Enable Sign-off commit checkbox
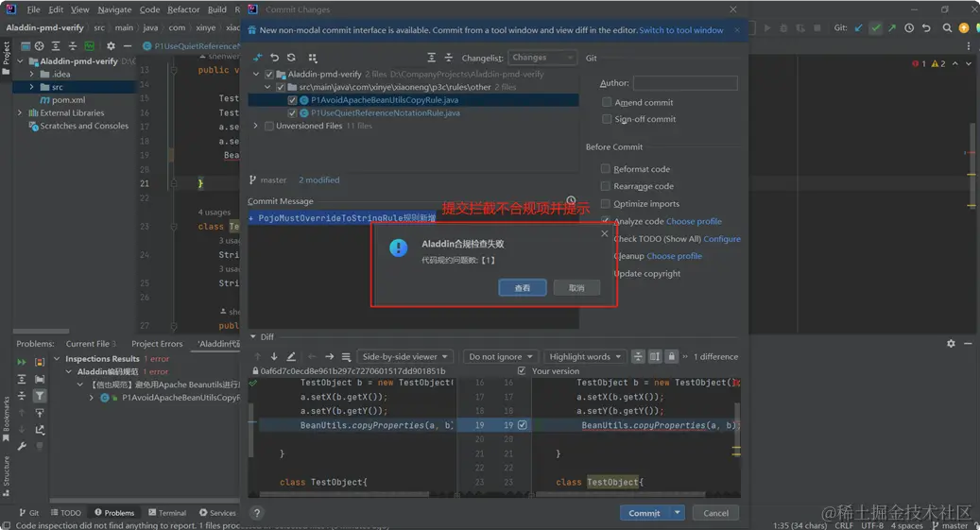The image size is (980, 530). [607, 119]
